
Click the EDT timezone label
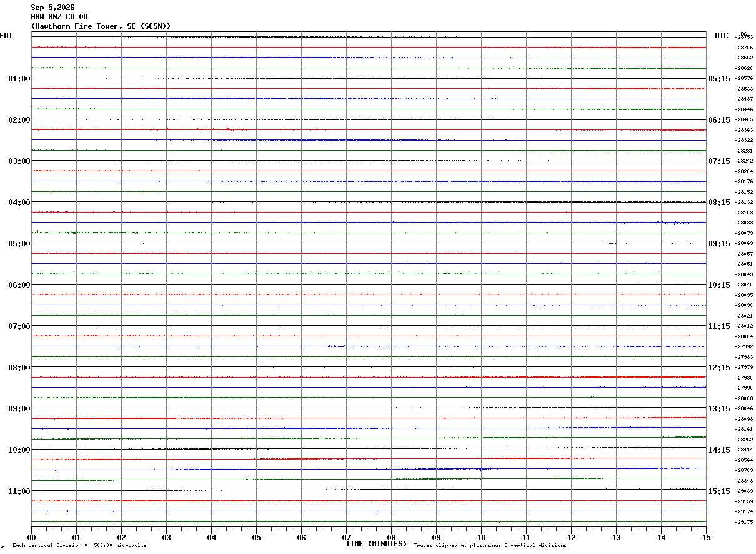pos(6,36)
